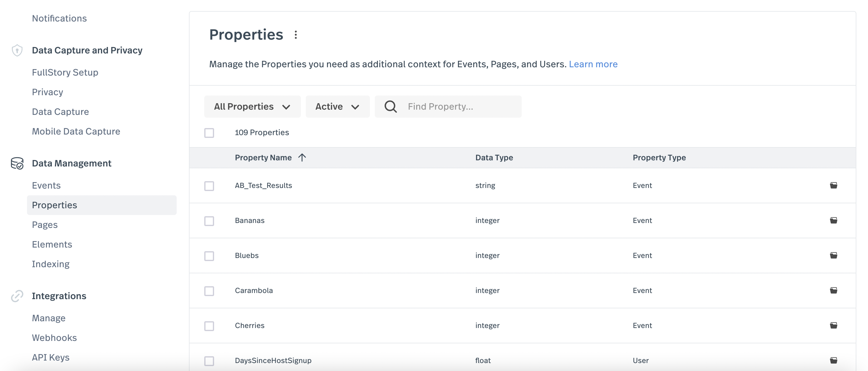Click the string data type of AB_Test_Results
The image size is (868, 371).
485,185
